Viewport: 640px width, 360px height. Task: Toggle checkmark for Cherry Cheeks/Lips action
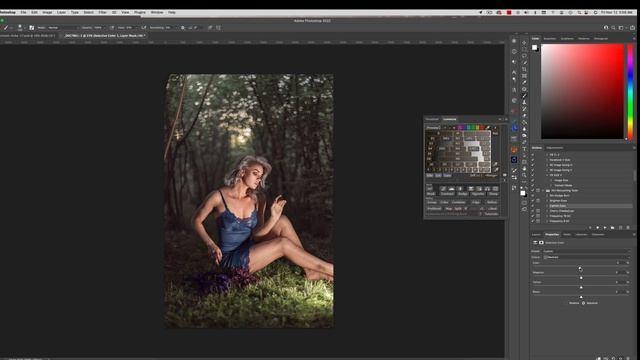(533, 211)
